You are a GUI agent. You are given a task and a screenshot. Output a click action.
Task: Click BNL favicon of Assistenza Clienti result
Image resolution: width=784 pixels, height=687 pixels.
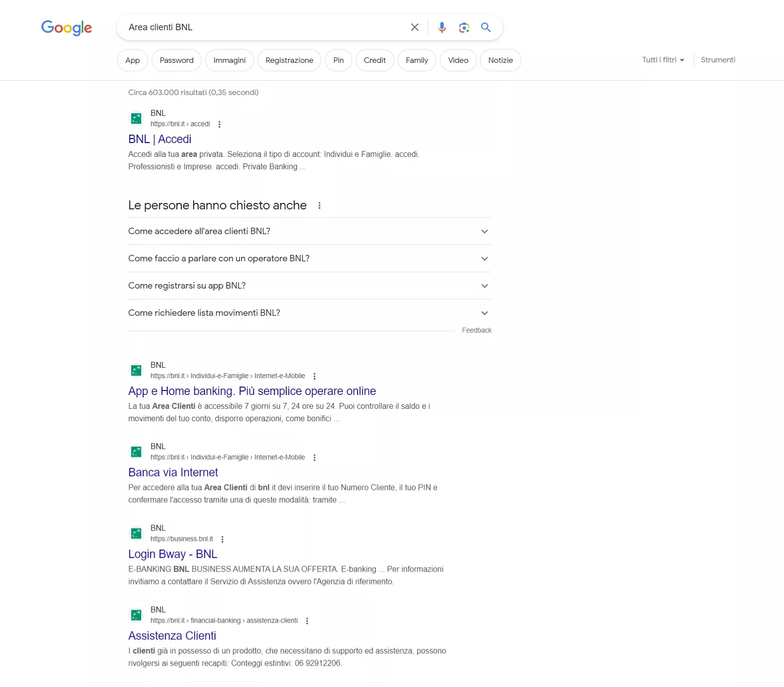(x=136, y=615)
